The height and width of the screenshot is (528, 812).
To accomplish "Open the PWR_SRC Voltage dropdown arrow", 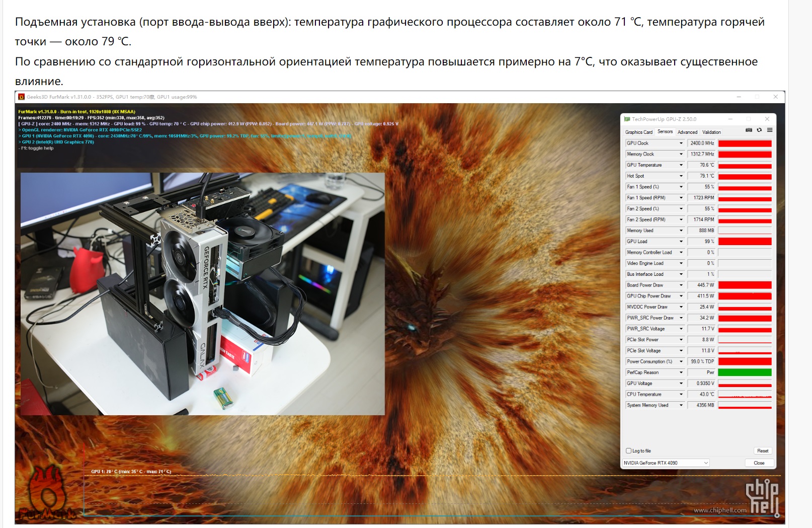I will tap(681, 329).
